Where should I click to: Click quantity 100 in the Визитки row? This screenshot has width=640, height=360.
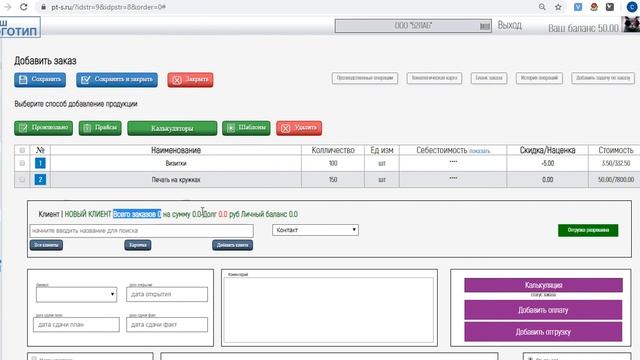[333, 163]
